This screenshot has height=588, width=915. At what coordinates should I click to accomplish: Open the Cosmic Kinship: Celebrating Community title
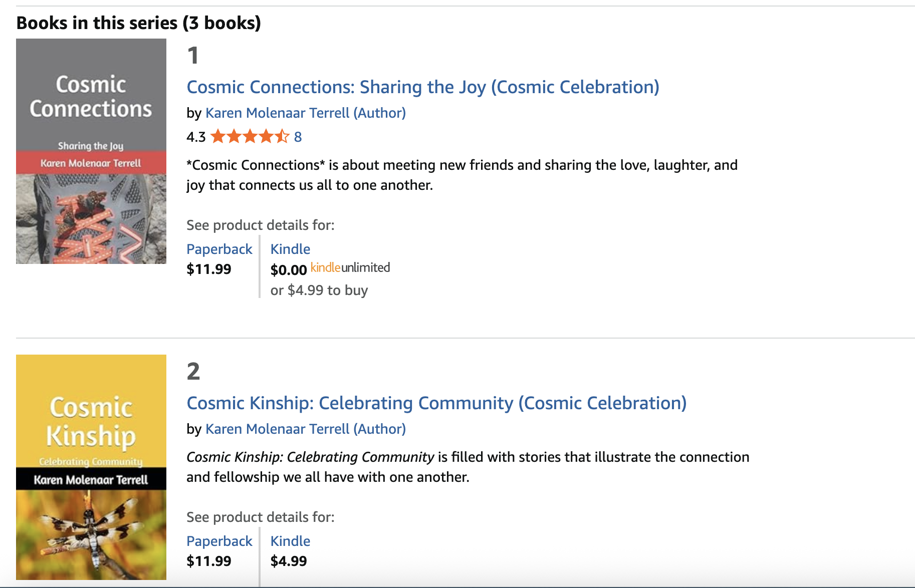pos(436,403)
